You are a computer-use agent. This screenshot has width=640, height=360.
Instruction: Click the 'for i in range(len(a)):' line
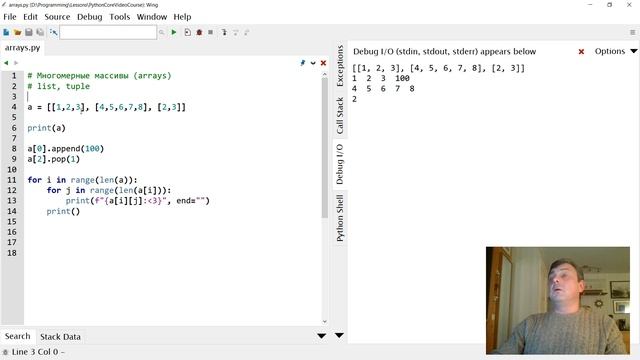(x=82, y=180)
